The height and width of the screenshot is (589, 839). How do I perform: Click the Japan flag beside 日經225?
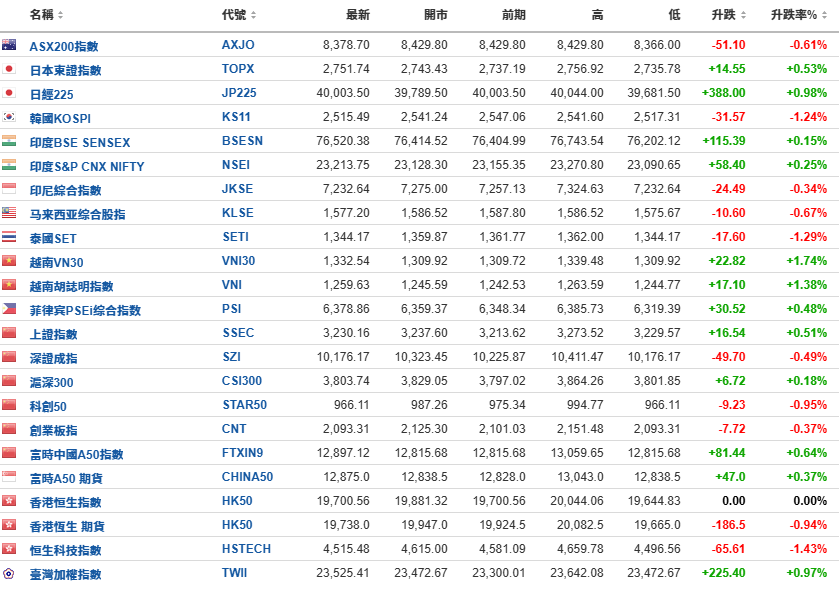point(9,93)
